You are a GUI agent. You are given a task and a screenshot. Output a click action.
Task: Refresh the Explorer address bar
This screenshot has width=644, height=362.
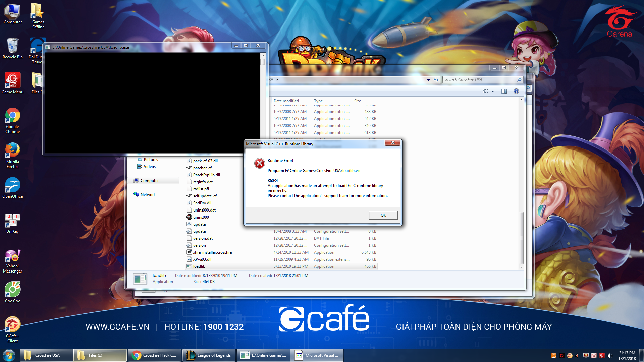[436, 80]
